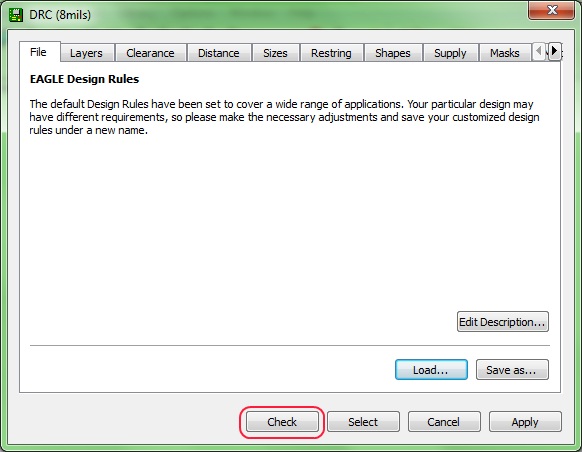The height and width of the screenshot is (452, 582).
Task: Switch to the Supply tab
Action: click(x=450, y=53)
